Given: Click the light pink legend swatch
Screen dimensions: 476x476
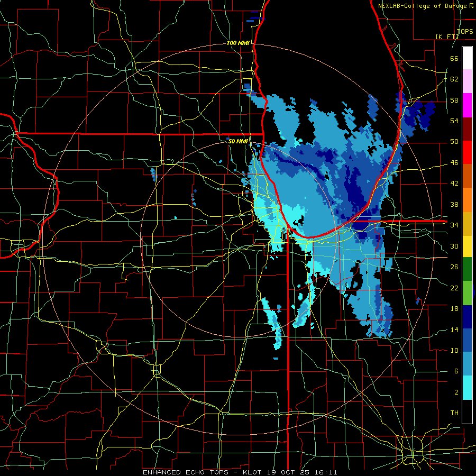Looking at the screenshot, I should pos(467,81).
